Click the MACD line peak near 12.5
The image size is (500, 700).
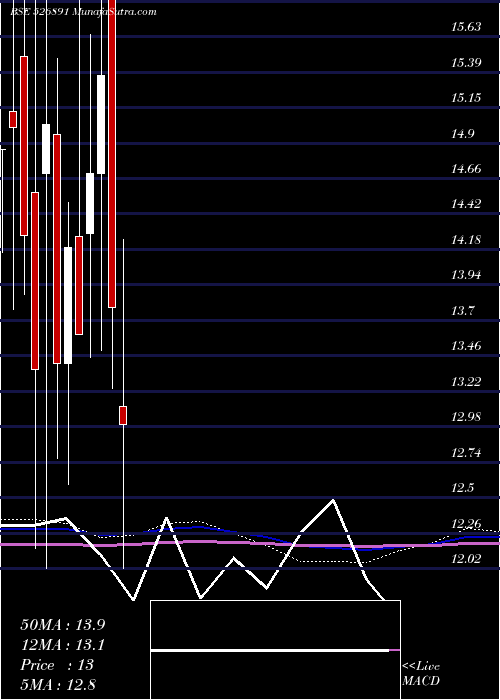(333, 500)
